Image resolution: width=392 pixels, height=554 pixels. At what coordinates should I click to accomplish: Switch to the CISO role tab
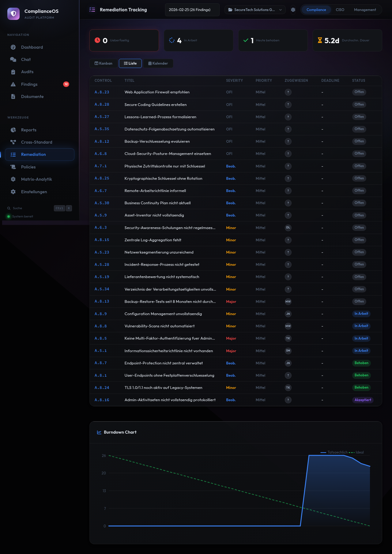coord(340,10)
